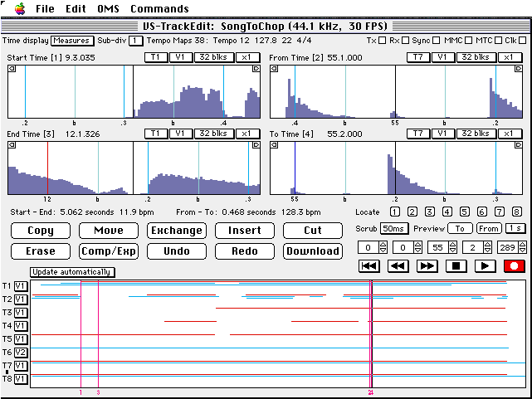Image resolution: width=532 pixels, height=399 pixels.
Task: Click the Undo button
Action: 177,251
